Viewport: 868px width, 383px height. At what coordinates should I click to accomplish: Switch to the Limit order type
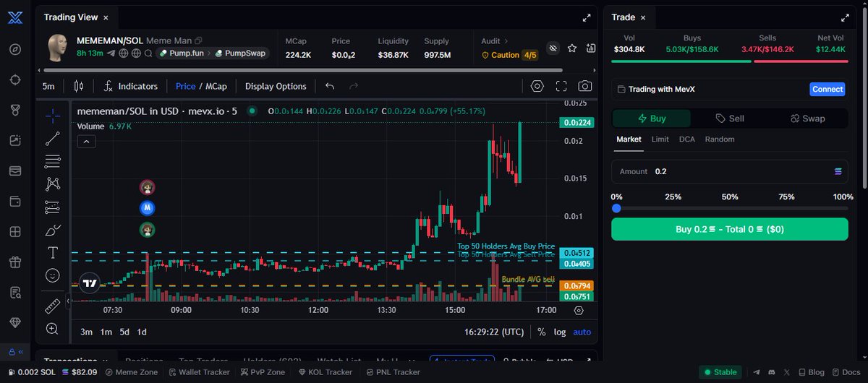tap(660, 139)
